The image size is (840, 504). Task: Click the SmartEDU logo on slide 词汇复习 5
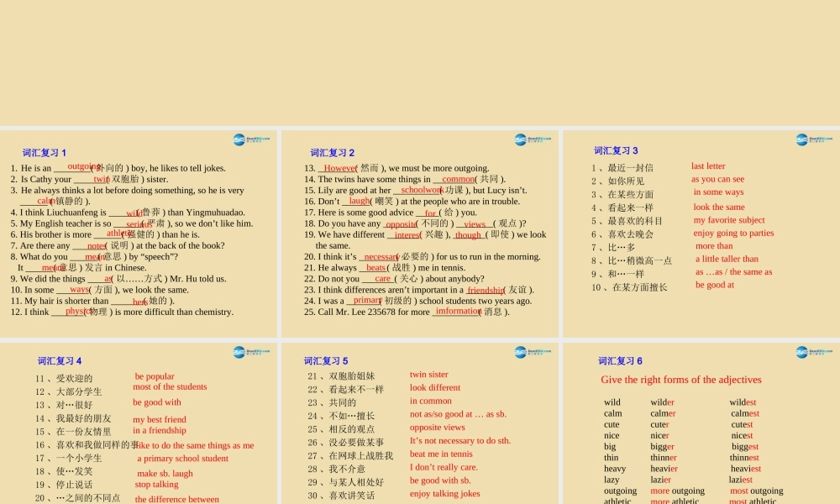pyautogui.click(x=522, y=351)
